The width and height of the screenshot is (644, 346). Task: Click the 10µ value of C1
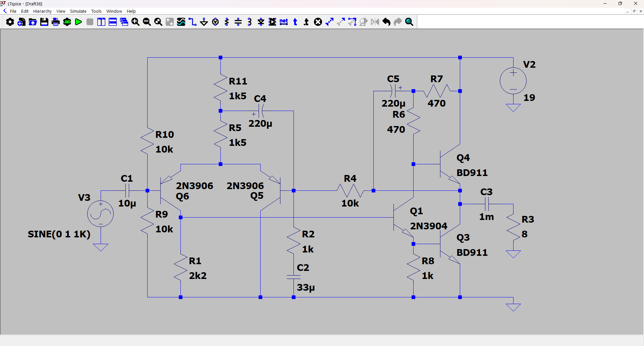click(x=127, y=204)
